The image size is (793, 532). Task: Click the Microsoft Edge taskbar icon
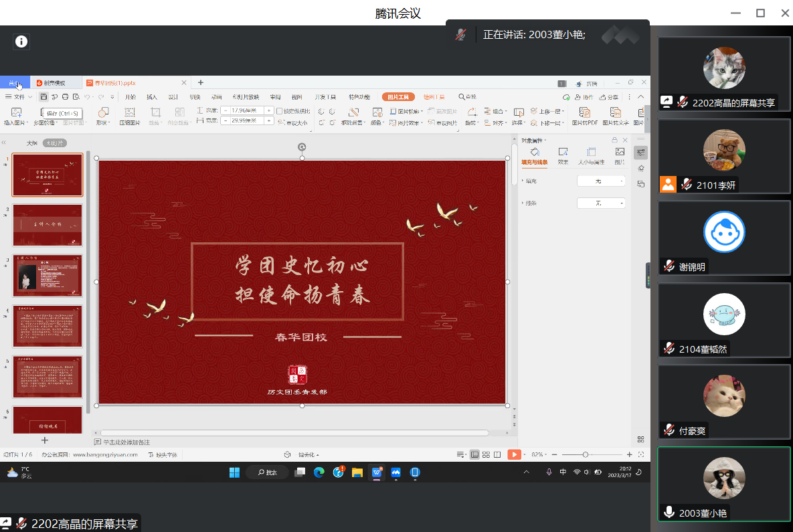319,472
